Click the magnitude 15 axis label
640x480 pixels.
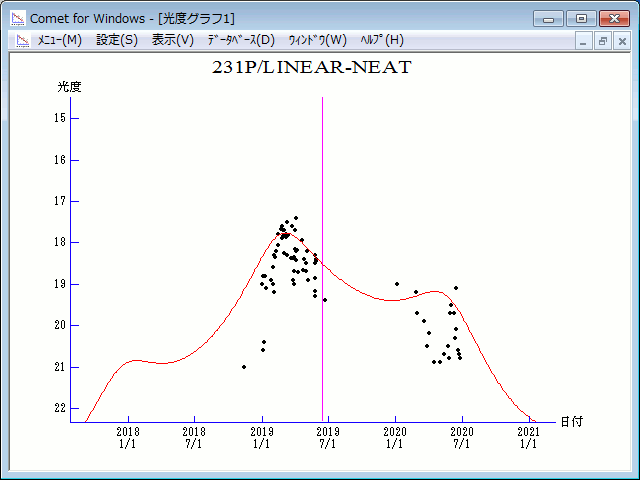coord(60,118)
